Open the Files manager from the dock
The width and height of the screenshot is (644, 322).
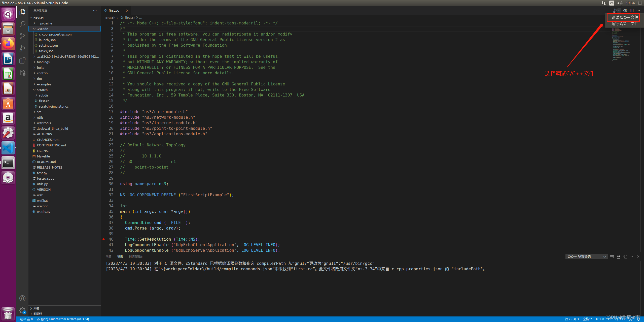click(x=8, y=29)
